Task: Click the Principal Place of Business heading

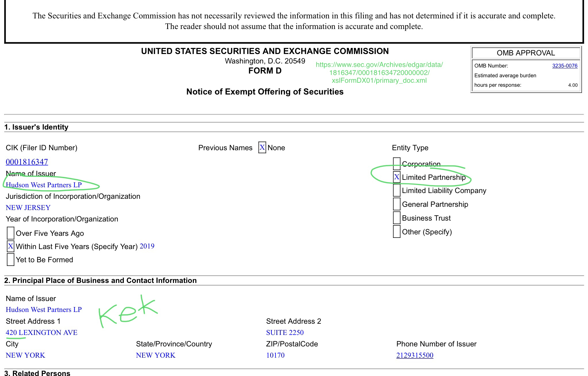Action: [100, 280]
